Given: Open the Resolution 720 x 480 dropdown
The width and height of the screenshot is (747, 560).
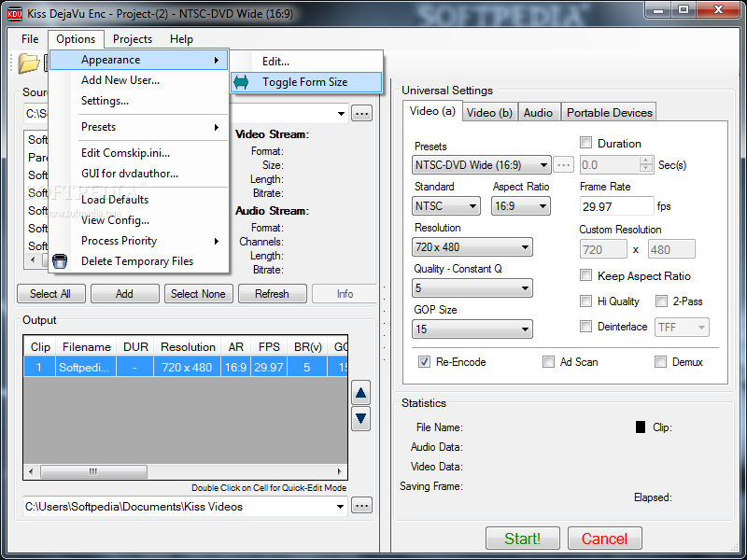Looking at the screenshot, I should click(x=472, y=247).
